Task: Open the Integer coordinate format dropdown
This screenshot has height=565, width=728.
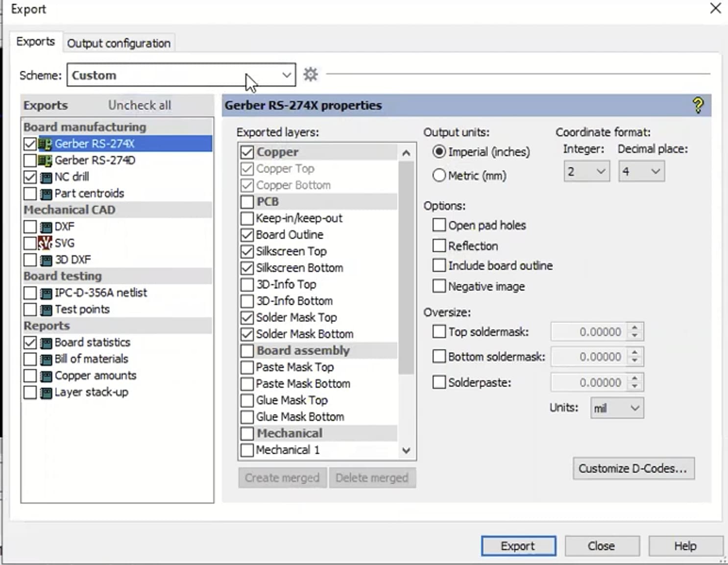Action: (x=586, y=172)
